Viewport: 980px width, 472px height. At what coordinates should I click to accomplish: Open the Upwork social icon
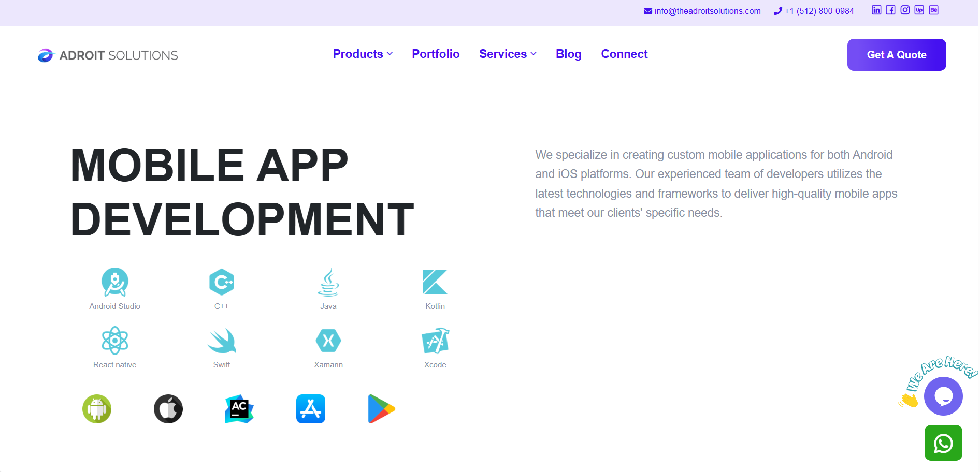click(919, 10)
